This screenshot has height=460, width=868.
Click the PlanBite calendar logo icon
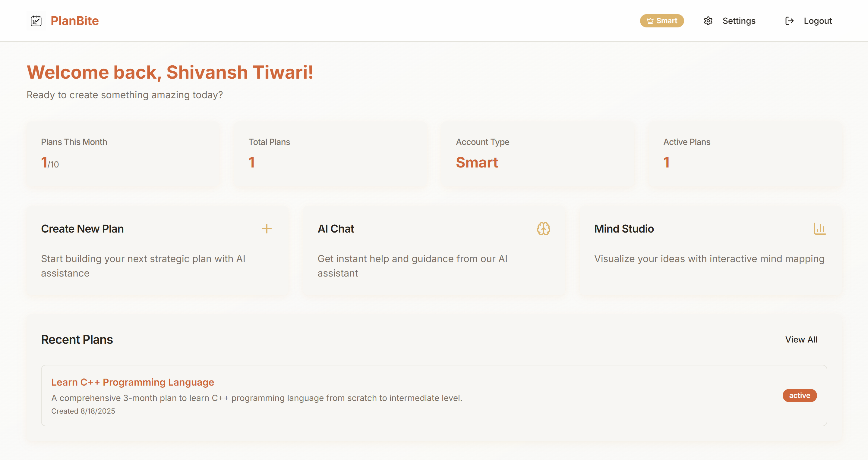(36, 21)
